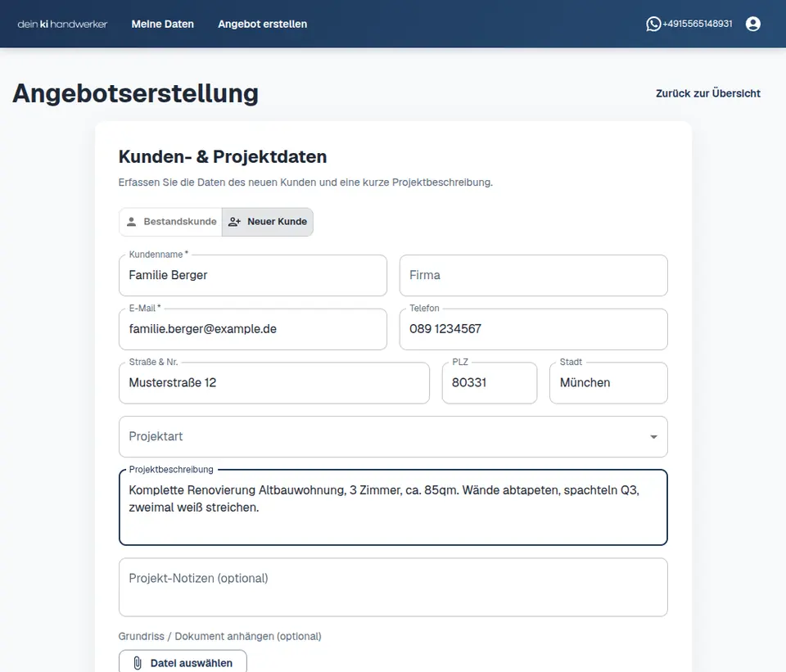Click inside the Projektbeschreibung text area
The image size is (786, 672).
coord(393,507)
